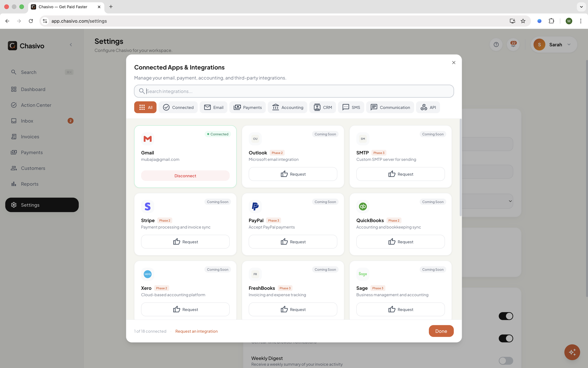588x368 pixels.
Task: Filter integrations by Accounting
Action: click(x=287, y=107)
